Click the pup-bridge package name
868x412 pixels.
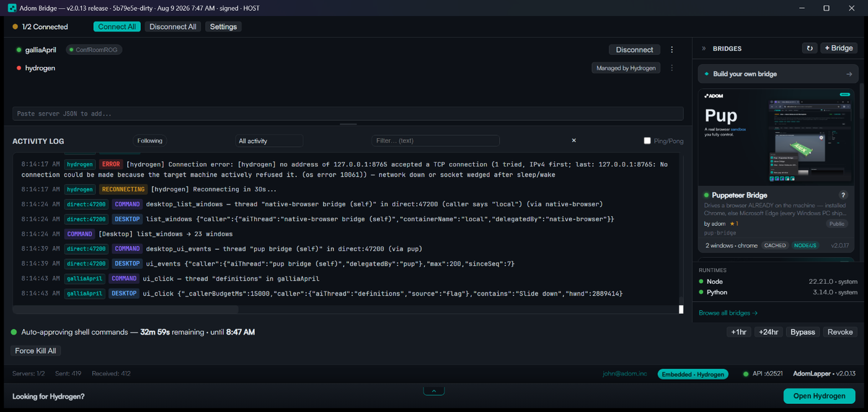pyautogui.click(x=720, y=234)
